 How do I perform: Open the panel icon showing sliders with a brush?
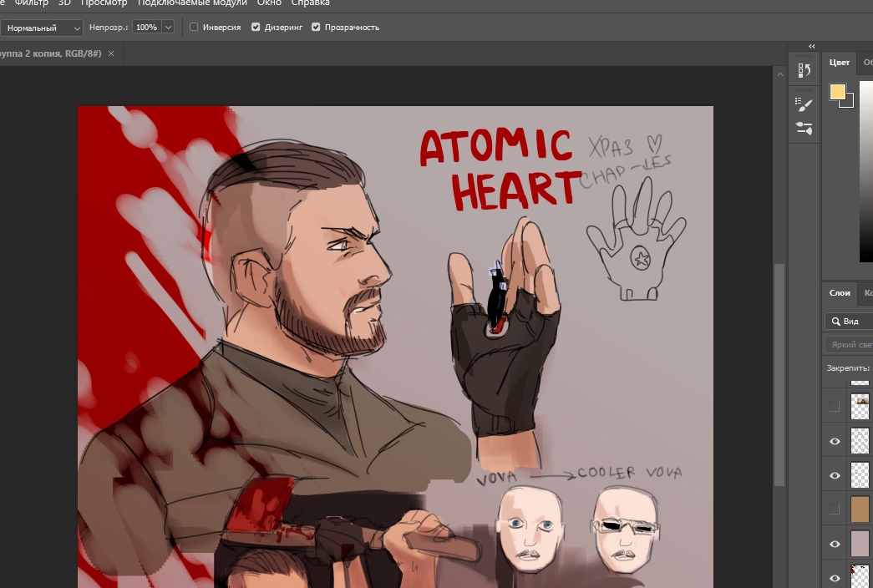[804, 128]
